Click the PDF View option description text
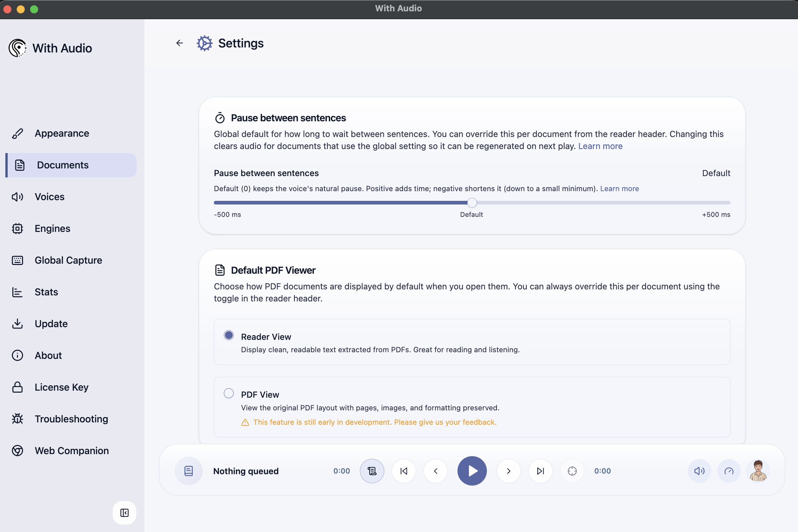The width and height of the screenshot is (798, 532). (370, 408)
